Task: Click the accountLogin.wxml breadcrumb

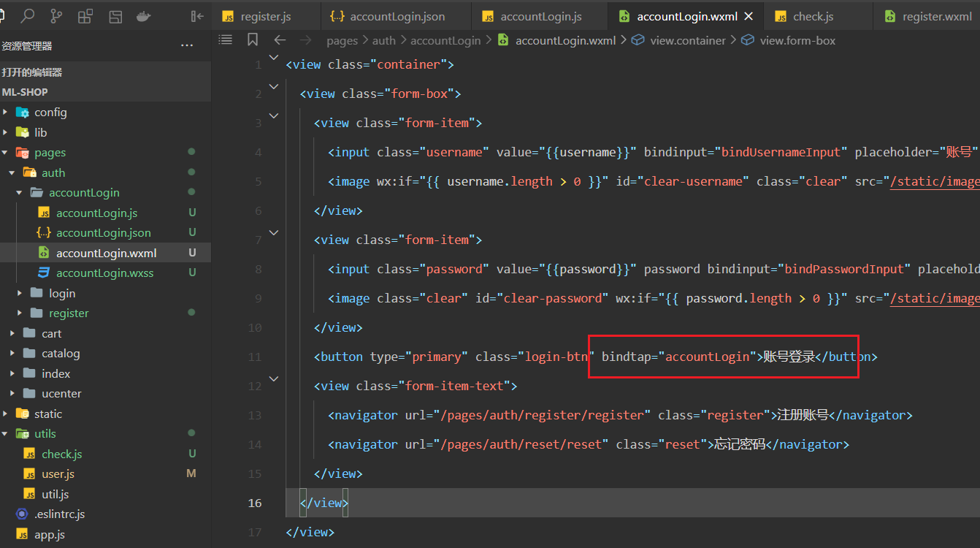Action: 565,41
